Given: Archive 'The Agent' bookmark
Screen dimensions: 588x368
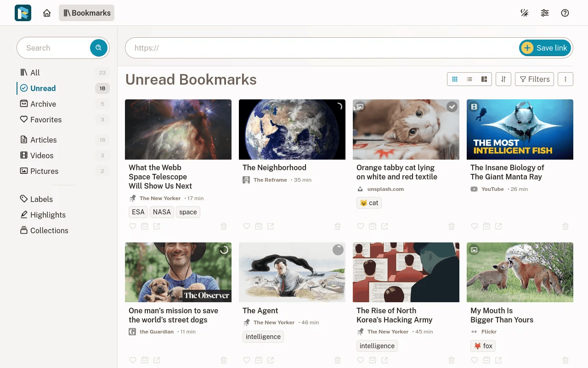Looking at the screenshot, I should [x=259, y=360].
